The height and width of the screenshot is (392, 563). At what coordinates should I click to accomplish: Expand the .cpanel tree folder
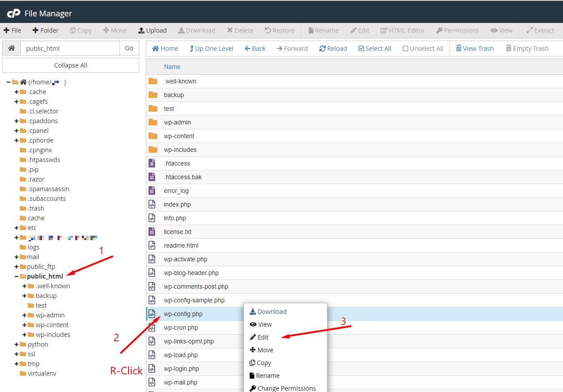coord(17,131)
